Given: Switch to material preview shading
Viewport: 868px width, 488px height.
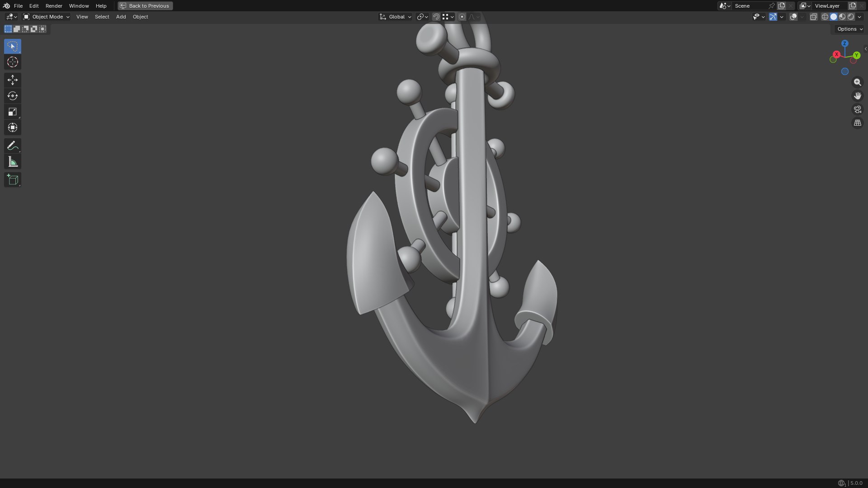Looking at the screenshot, I should tap(842, 17).
